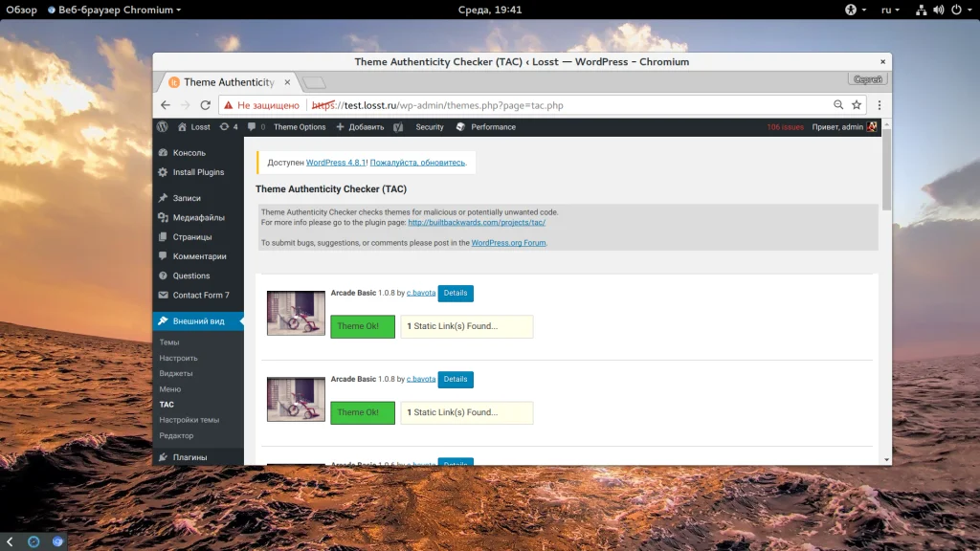Image resolution: width=980 pixels, height=551 pixels.
Task: Click the 106 issues notice
Action: (x=785, y=127)
